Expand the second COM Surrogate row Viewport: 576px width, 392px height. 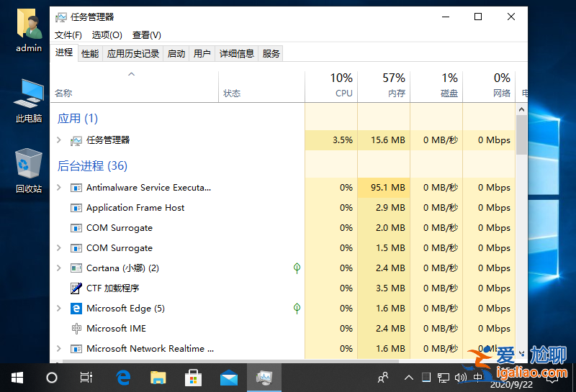[x=59, y=247]
